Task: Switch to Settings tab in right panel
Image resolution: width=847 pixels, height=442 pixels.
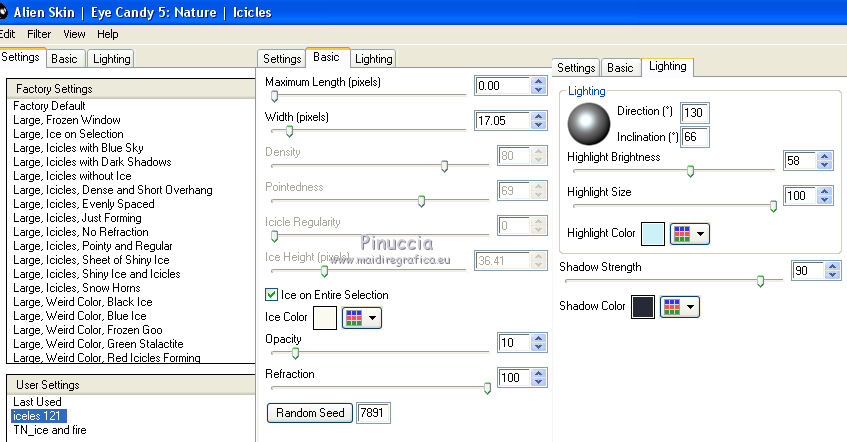Action: 576,68
